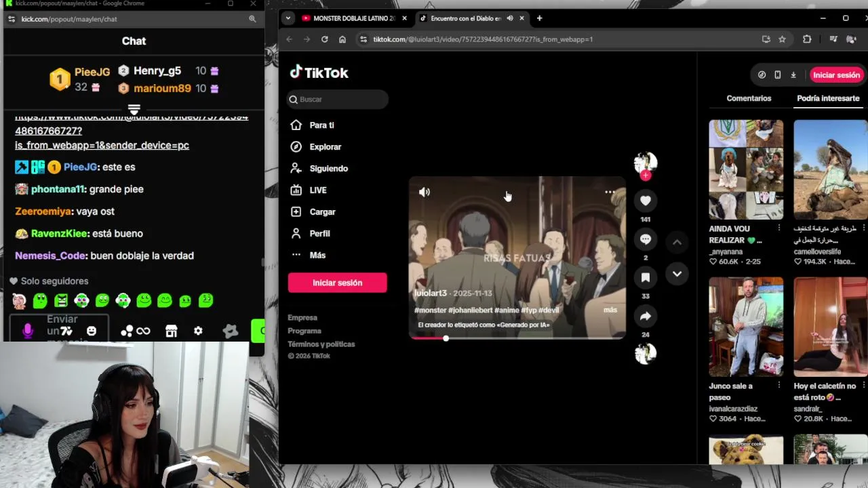Open options dots beside Junco sale a paseo
Viewport: 868px width, 488px height.
(779, 386)
